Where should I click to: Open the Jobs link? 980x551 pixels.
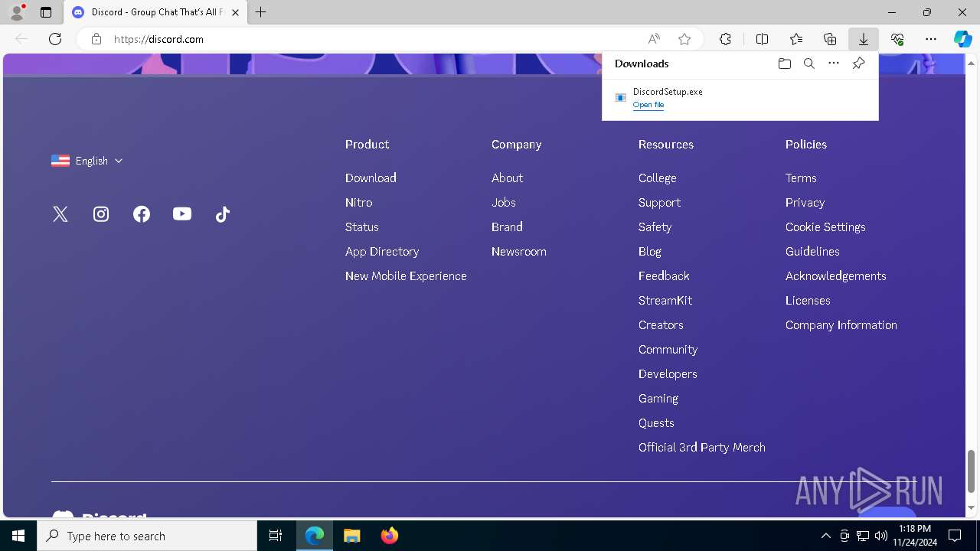tap(504, 202)
